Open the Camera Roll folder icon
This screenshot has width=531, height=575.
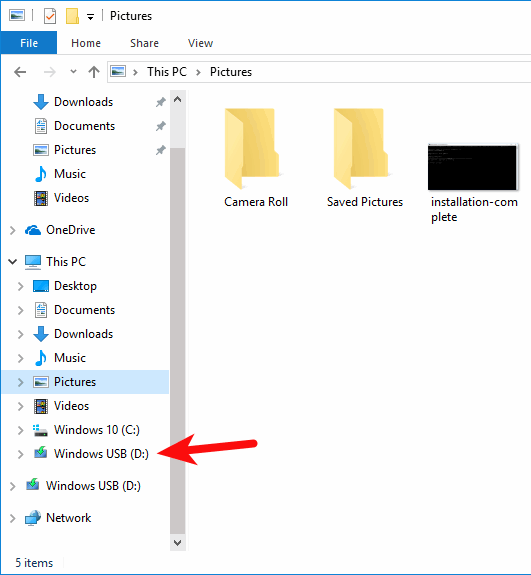pos(252,148)
